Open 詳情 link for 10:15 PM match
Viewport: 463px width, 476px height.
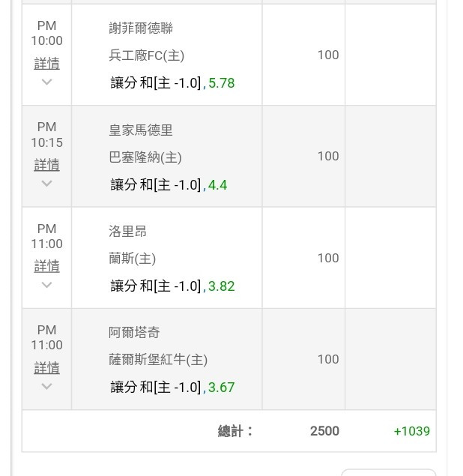[x=46, y=165]
